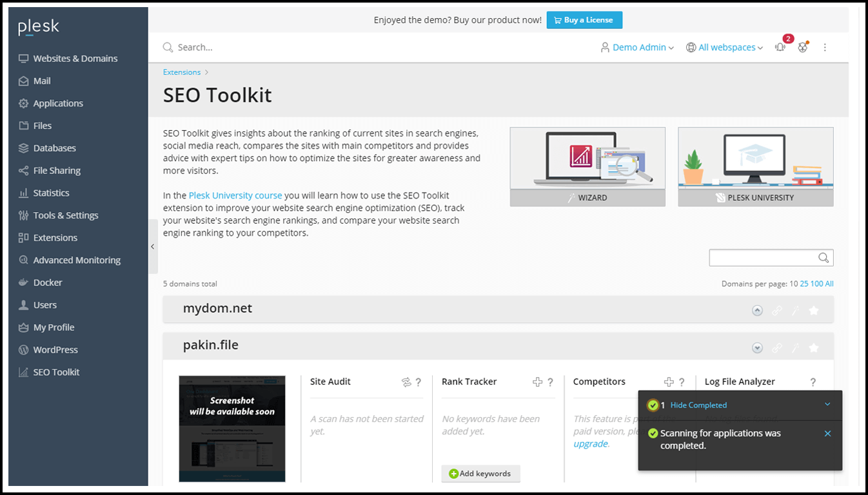
Task: Open the Files section
Action: point(35,126)
